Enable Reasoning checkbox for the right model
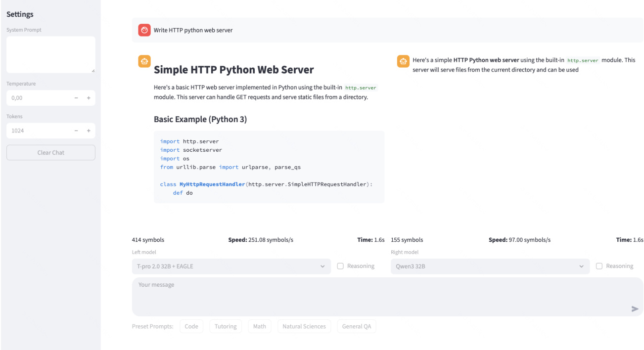 point(599,266)
